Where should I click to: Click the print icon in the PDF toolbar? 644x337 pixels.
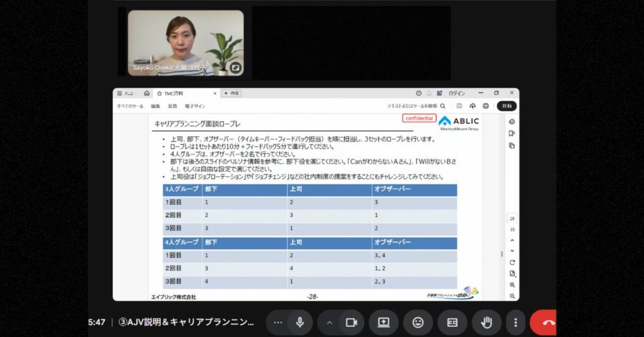(x=486, y=106)
